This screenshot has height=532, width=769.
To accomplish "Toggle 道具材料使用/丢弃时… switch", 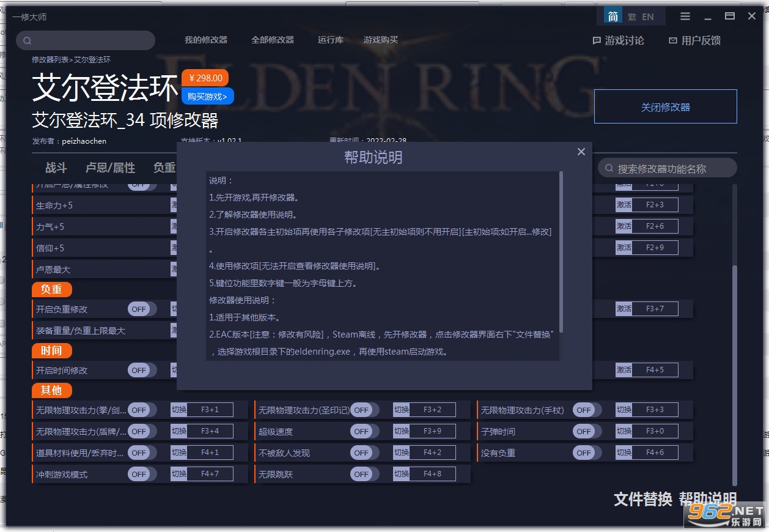I will pos(142,453).
